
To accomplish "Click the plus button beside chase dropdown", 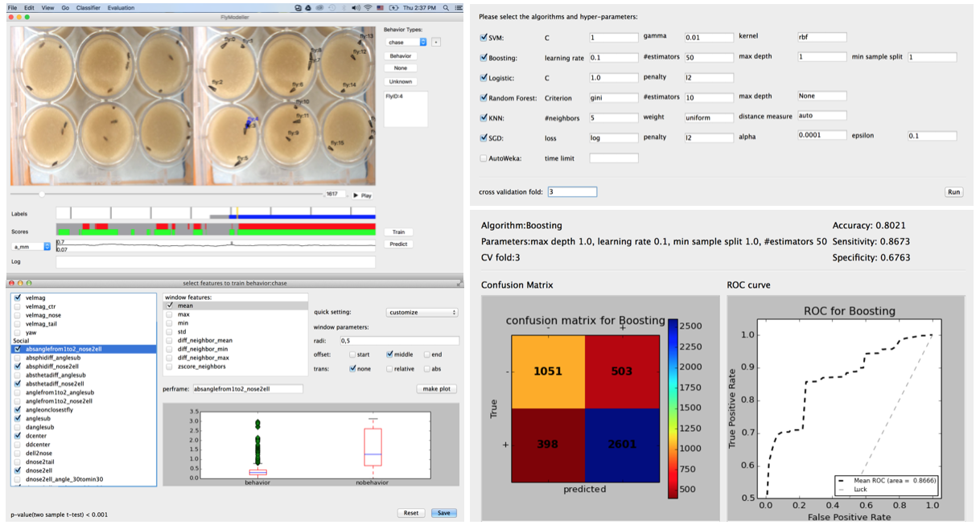I will [x=436, y=42].
